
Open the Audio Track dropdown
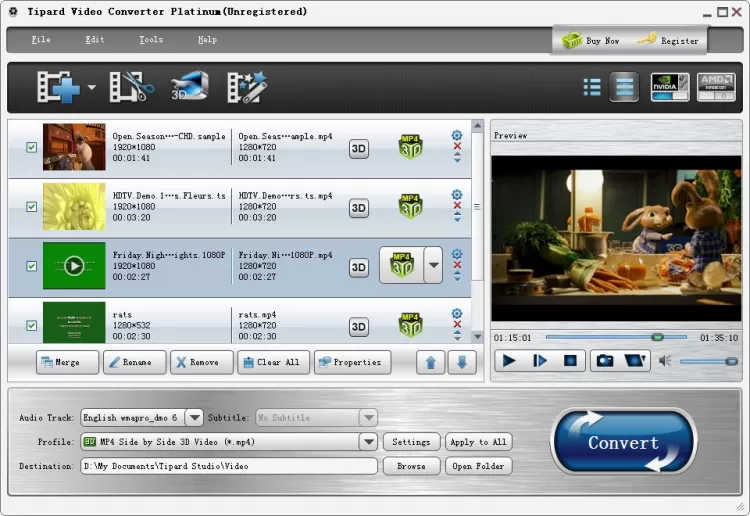pyautogui.click(x=194, y=417)
